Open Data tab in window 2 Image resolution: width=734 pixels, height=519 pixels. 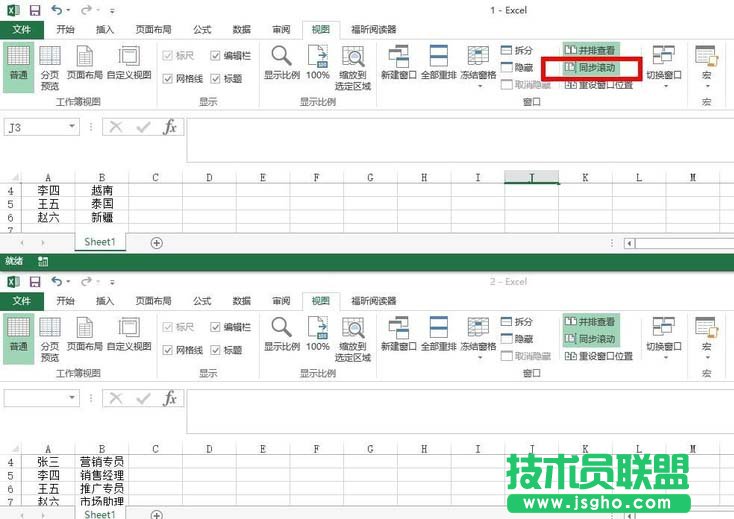(242, 301)
